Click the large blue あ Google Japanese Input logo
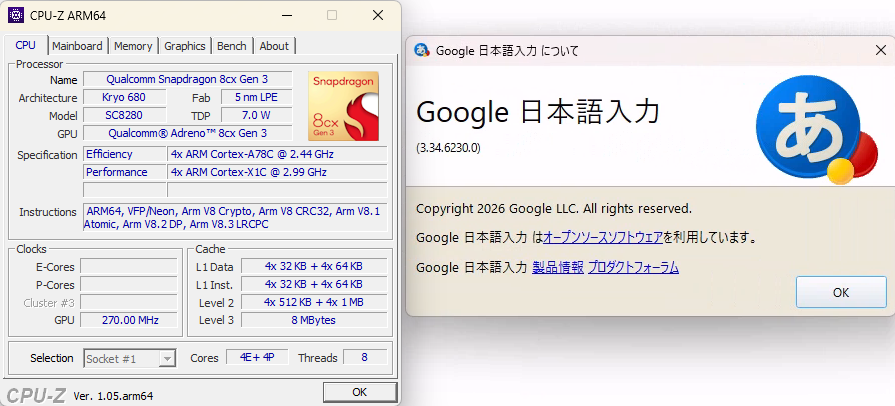The image size is (895, 406). (x=817, y=129)
